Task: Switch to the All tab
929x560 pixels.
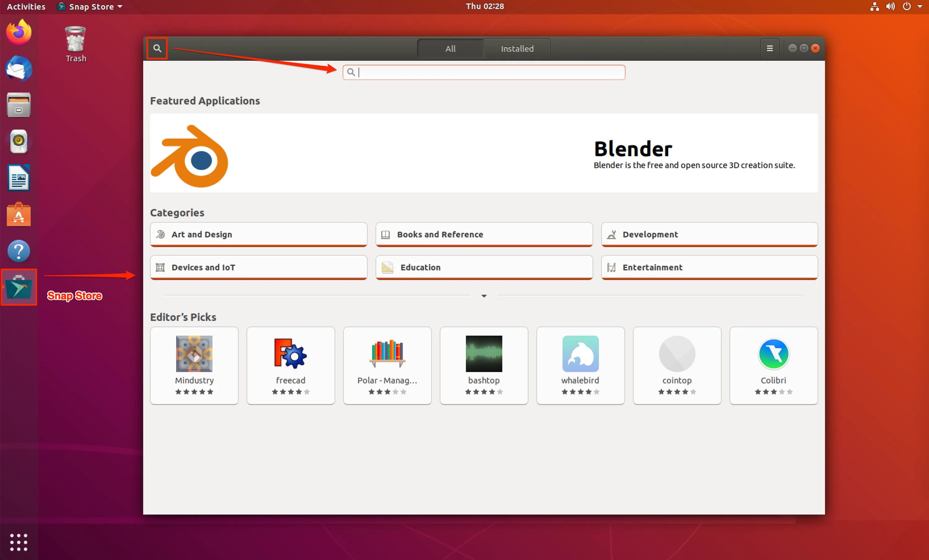Action: (450, 48)
